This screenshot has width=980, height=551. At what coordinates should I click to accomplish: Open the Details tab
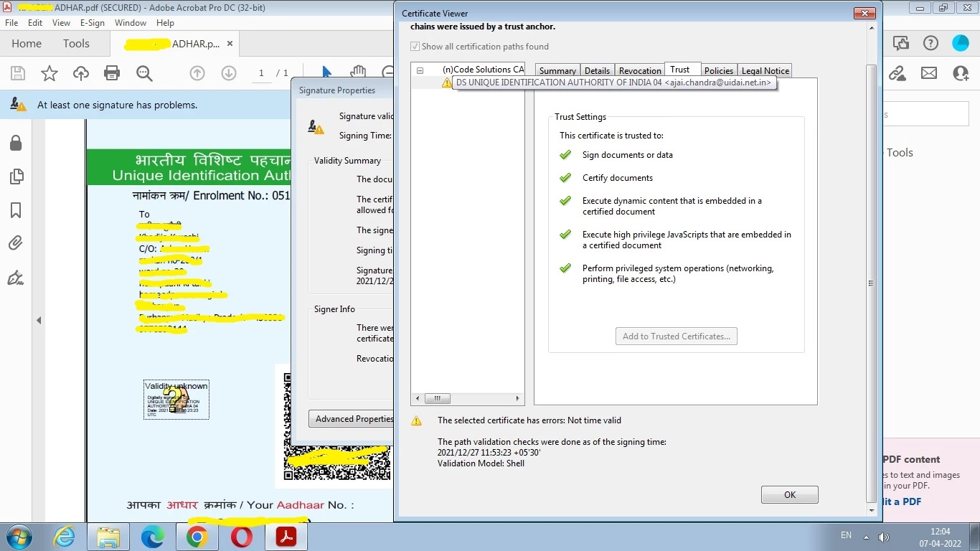coord(597,70)
